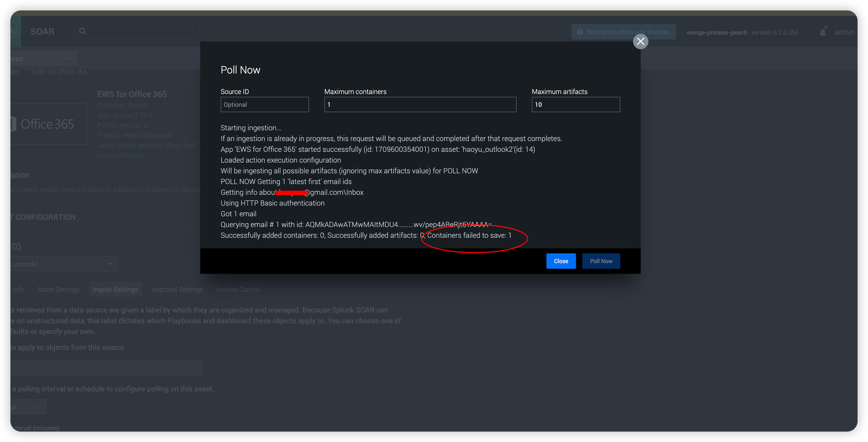Image resolution: width=868 pixels, height=442 pixels.
Task: Edit the Maximum containers field
Action: pos(420,104)
